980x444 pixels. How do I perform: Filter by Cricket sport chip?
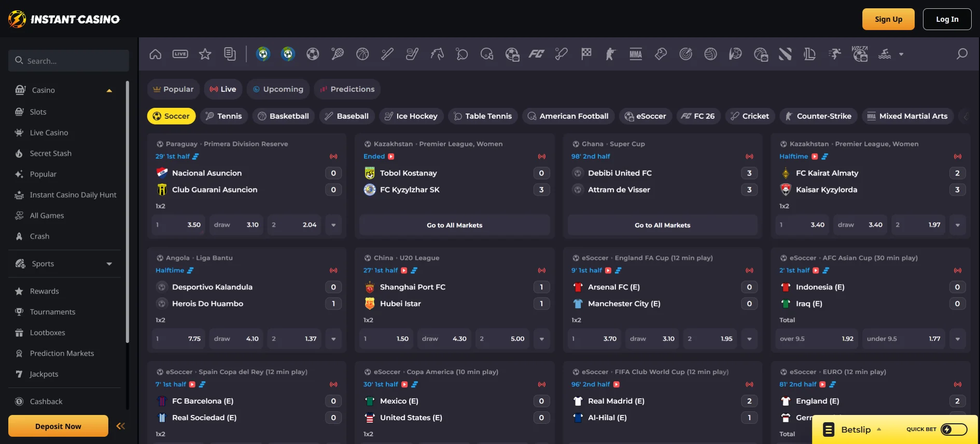pos(750,116)
